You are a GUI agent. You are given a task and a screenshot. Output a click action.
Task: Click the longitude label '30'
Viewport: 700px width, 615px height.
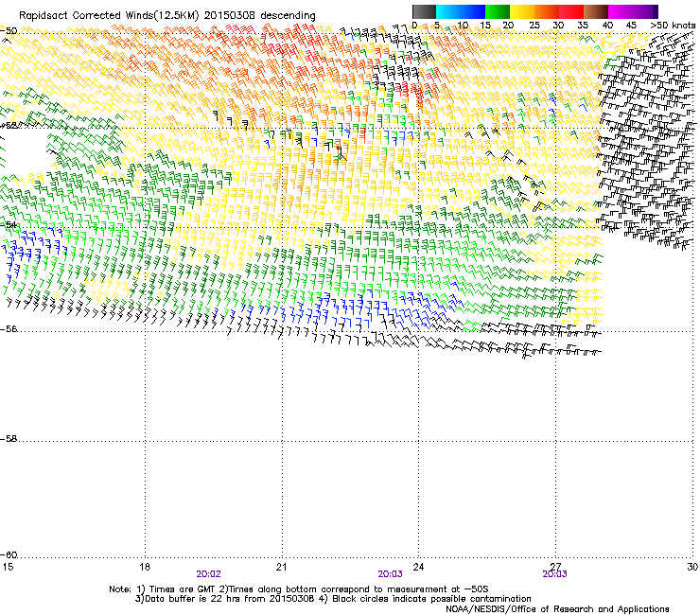(692, 567)
